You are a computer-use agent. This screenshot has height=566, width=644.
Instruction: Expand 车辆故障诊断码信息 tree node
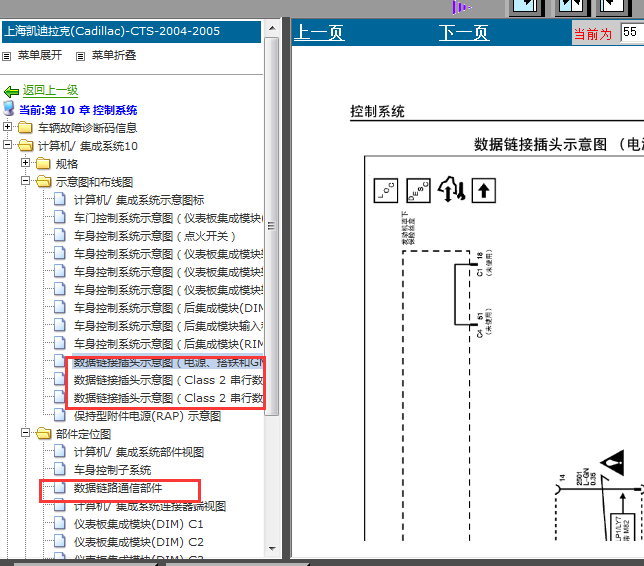click(7, 126)
